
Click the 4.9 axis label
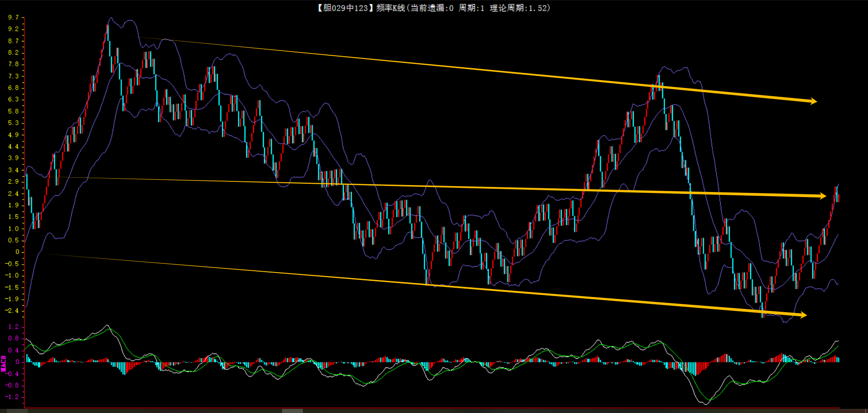click(13, 135)
